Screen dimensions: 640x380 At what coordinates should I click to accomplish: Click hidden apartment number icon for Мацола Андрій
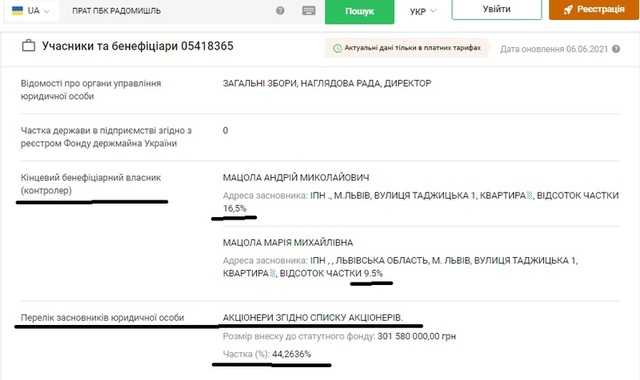pos(529,196)
